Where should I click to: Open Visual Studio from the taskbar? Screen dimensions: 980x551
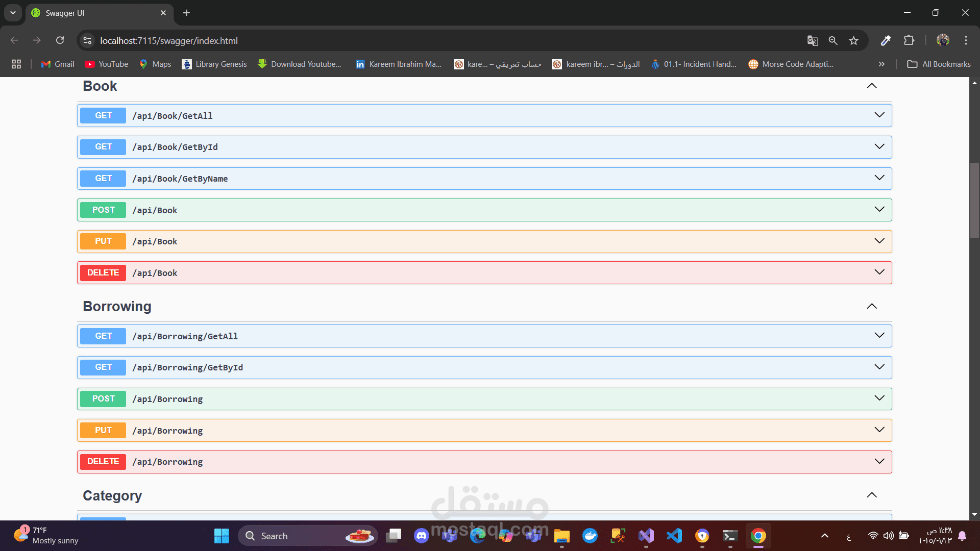point(646,536)
